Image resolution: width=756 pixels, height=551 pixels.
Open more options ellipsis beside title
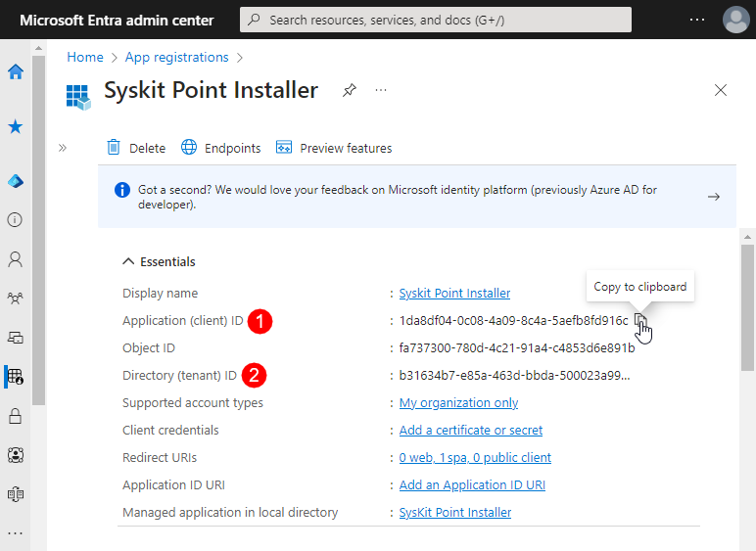(381, 90)
